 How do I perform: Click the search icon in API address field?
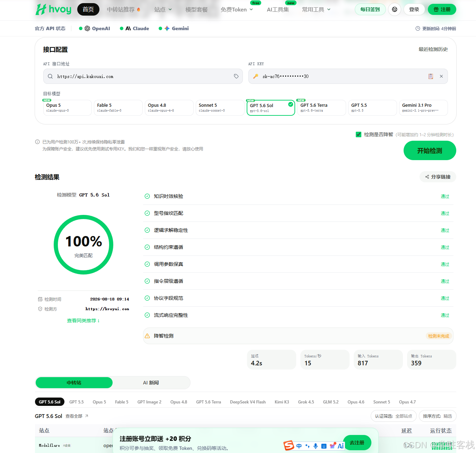50,76
